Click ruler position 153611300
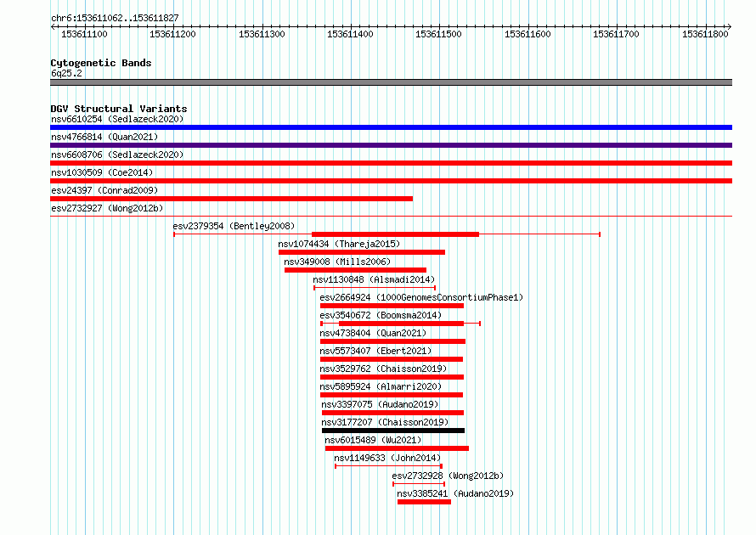Image resolution: width=756 pixels, height=535 pixels. (x=262, y=34)
